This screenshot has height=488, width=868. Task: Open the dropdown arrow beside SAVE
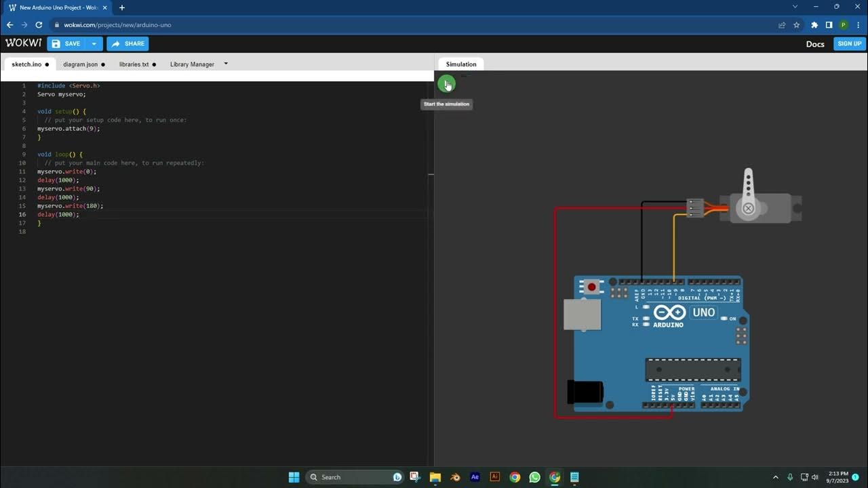coord(94,44)
